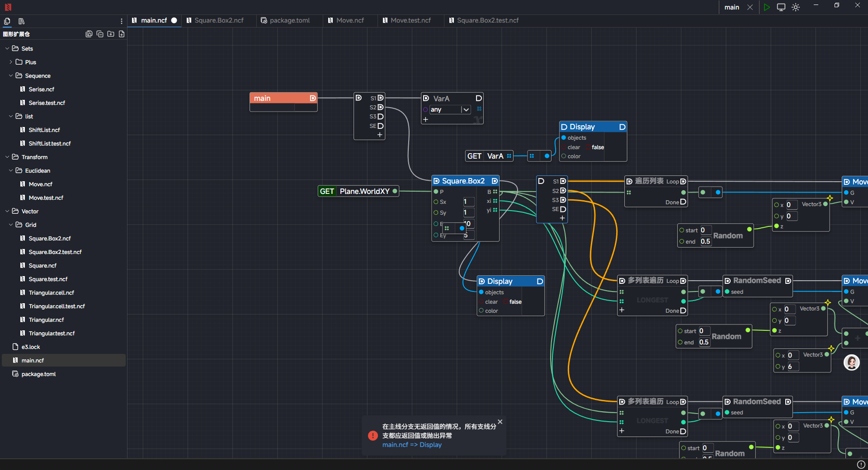Collapse the Sequence folder in file tree
Screen dimensions: 868x470
(x=11, y=75)
